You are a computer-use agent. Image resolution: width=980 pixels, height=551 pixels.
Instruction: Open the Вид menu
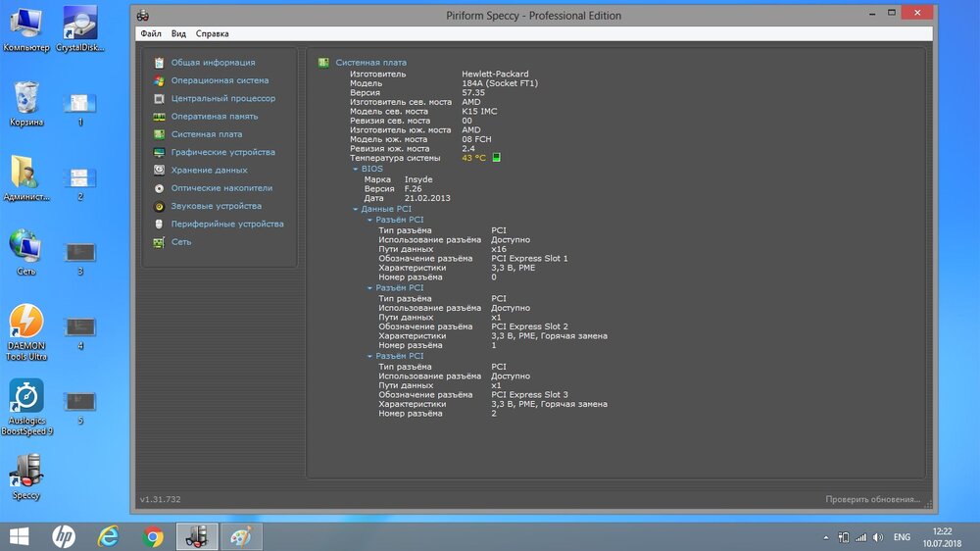[x=178, y=33]
